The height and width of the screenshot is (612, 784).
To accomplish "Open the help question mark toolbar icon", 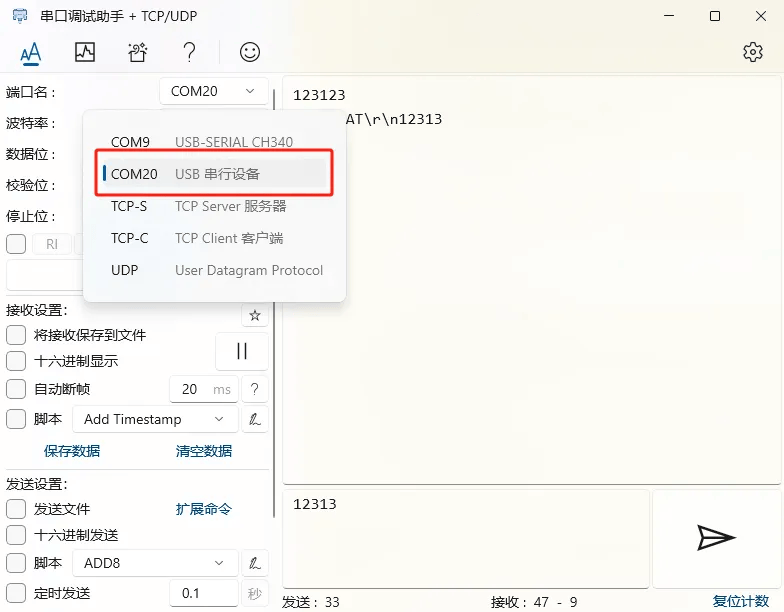I will pos(189,52).
